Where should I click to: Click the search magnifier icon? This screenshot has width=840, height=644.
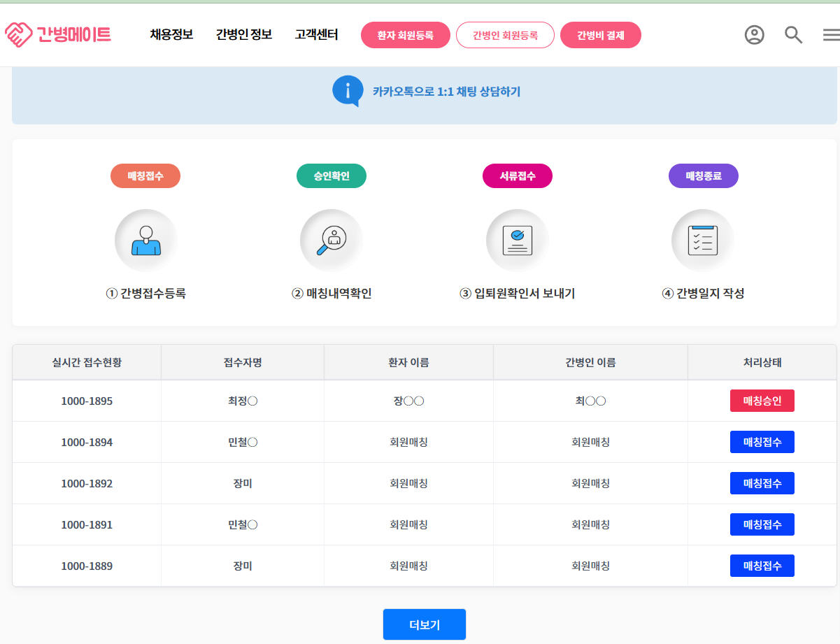pos(793,34)
